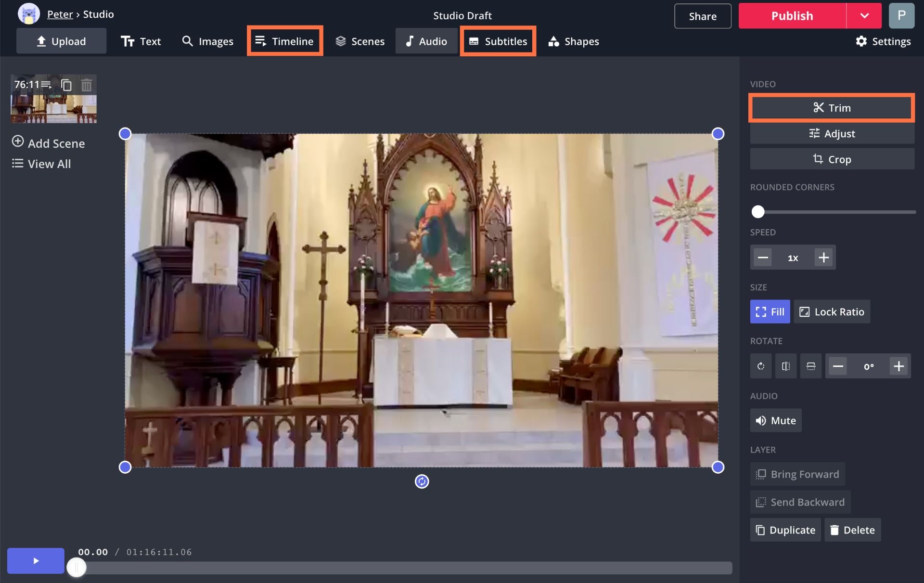Click the rotate icon in Rotate section
The height and width of the screenshot is (583, 924).
760,366
